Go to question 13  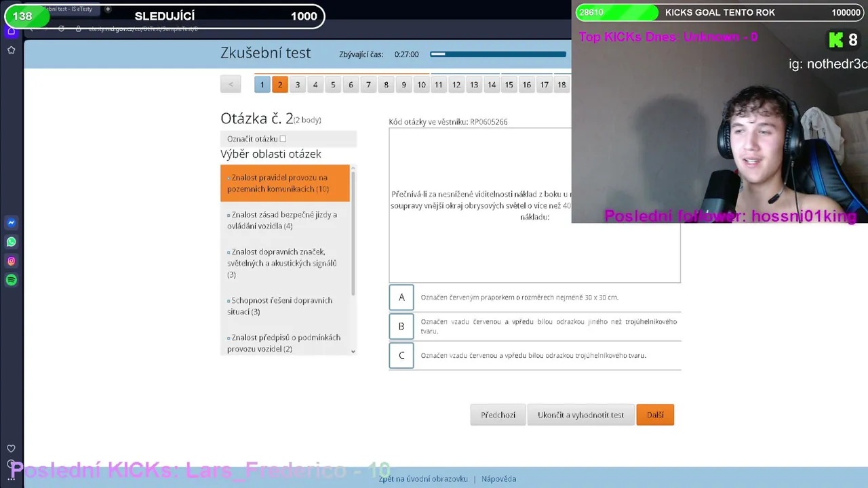click(474, 85)
